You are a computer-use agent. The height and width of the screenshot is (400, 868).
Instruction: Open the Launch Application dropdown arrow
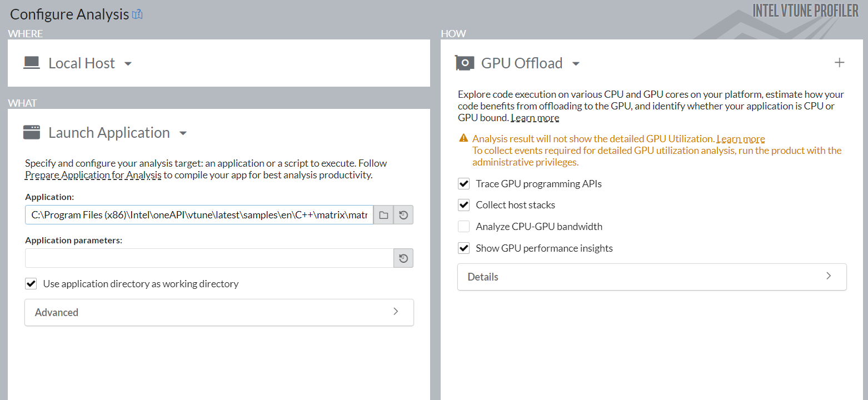pyautogui.click(x=183, y=133)
